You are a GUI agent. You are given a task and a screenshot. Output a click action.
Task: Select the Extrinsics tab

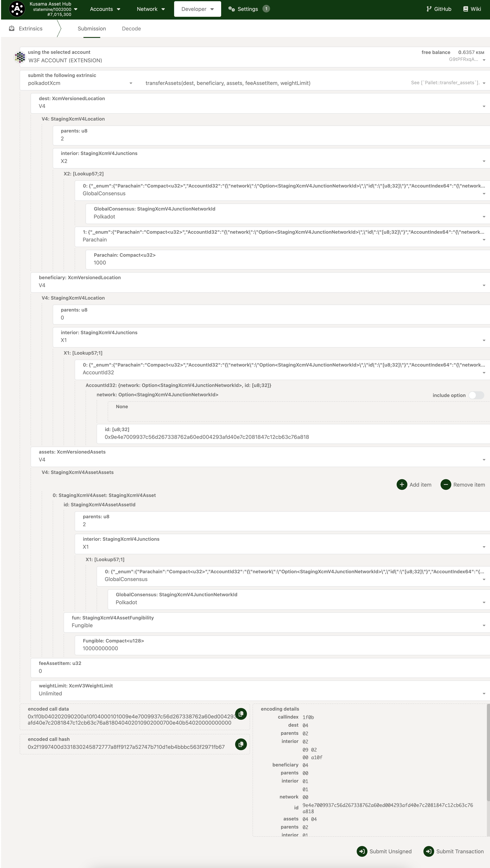tap(30, 29)
